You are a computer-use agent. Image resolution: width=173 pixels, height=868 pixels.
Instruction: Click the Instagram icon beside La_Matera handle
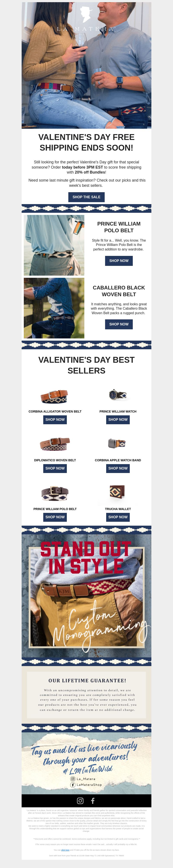72,779
